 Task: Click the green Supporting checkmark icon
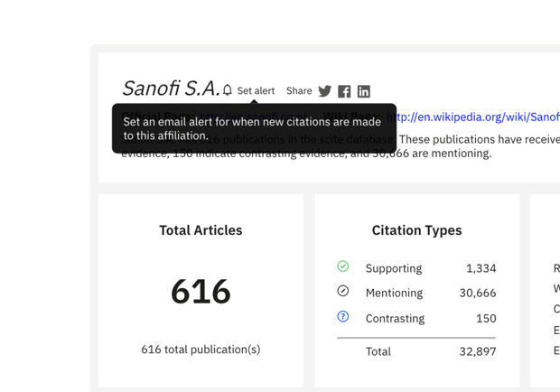343,266
